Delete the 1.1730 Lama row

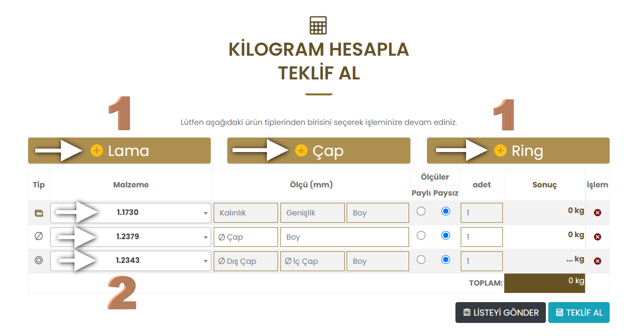click(598, 213)
